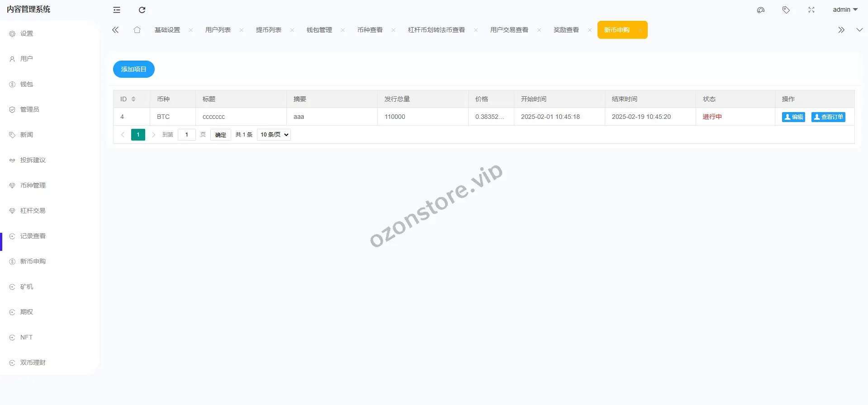Click the refresh icon in top bar
Image resolution: width=868 pixels, height=405 pixels.
[x=142, y=10]
